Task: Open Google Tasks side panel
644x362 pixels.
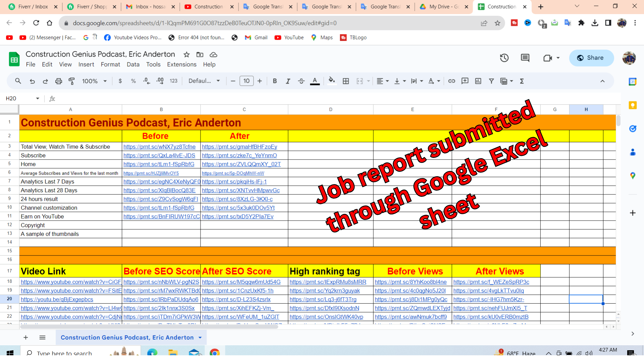Action: (633, 129)
